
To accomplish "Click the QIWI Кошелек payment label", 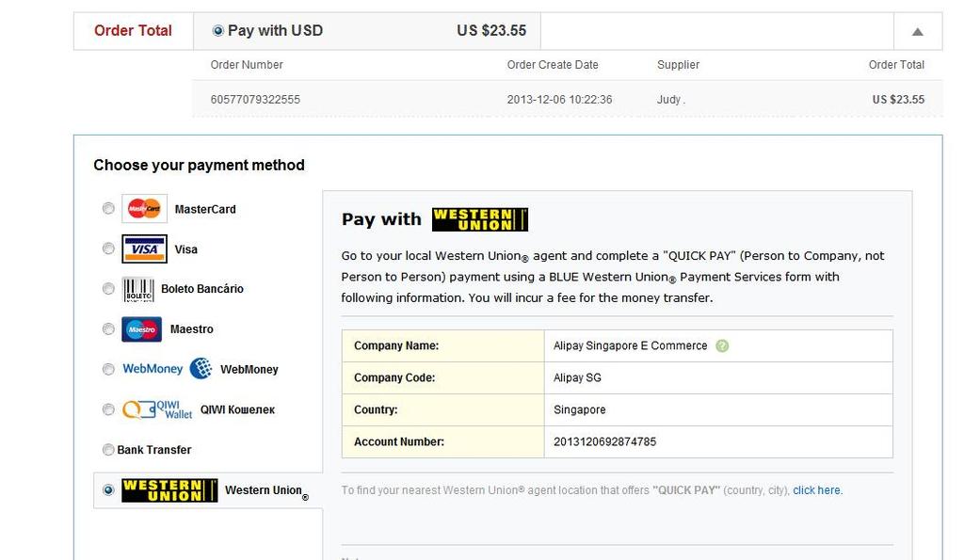I will pos(237,409).
